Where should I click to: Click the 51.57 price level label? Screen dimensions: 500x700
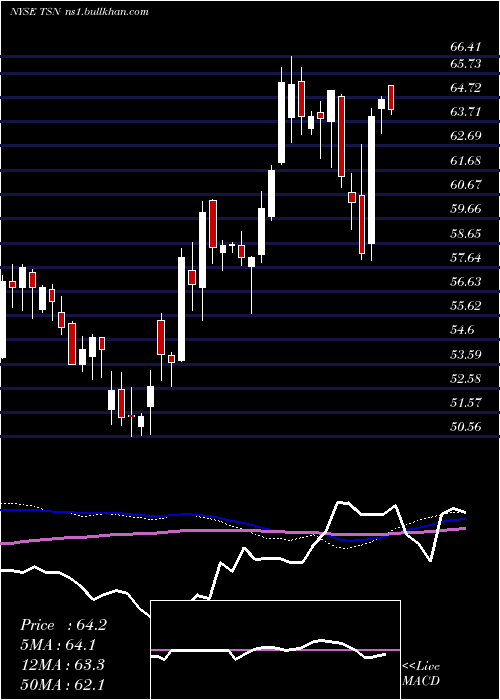465,403
